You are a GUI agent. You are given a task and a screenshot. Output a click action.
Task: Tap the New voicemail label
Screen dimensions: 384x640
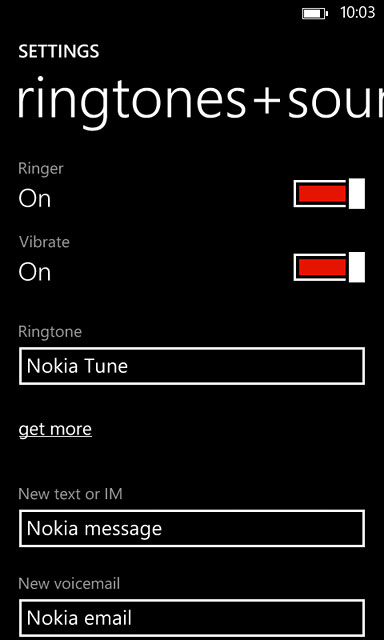(x=69, y=584)
